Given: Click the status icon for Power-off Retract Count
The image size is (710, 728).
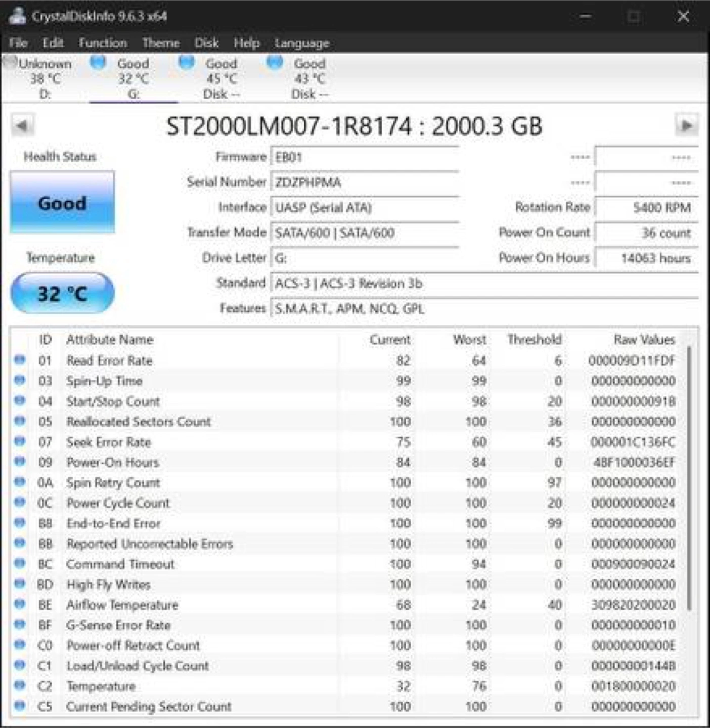Looking at the screenshot, I should pos(20,645).
